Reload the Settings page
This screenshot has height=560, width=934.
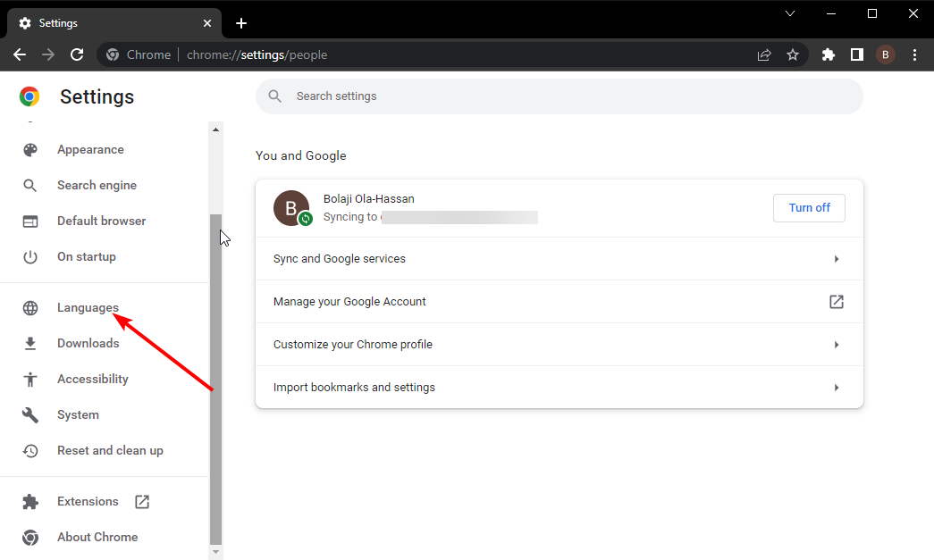point(77,54)
